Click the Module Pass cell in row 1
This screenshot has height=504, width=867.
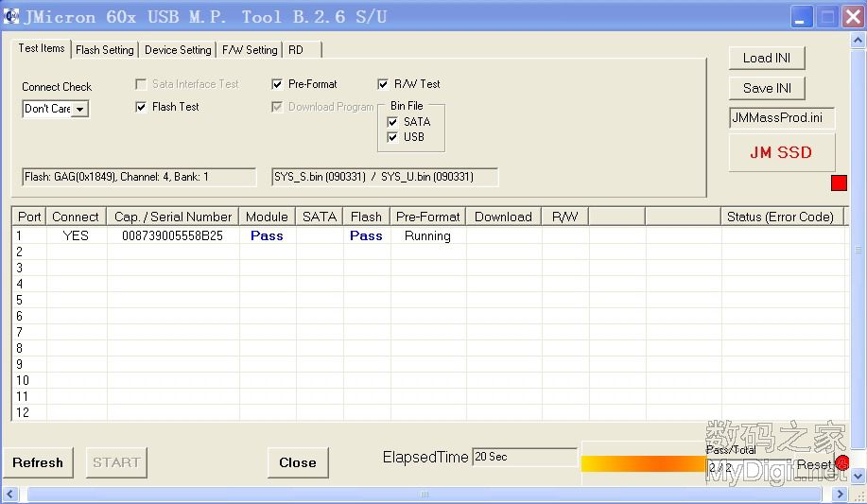point(267,236)
